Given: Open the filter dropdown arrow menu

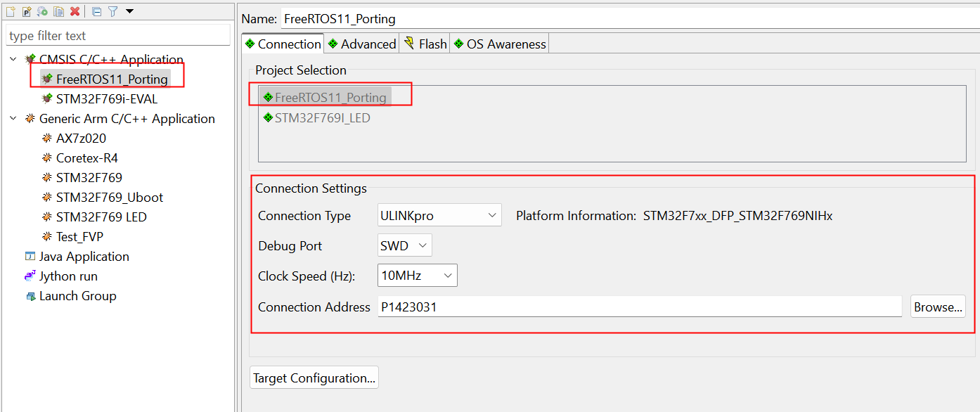Looking at the screenshot, I should tap(129, 11).
